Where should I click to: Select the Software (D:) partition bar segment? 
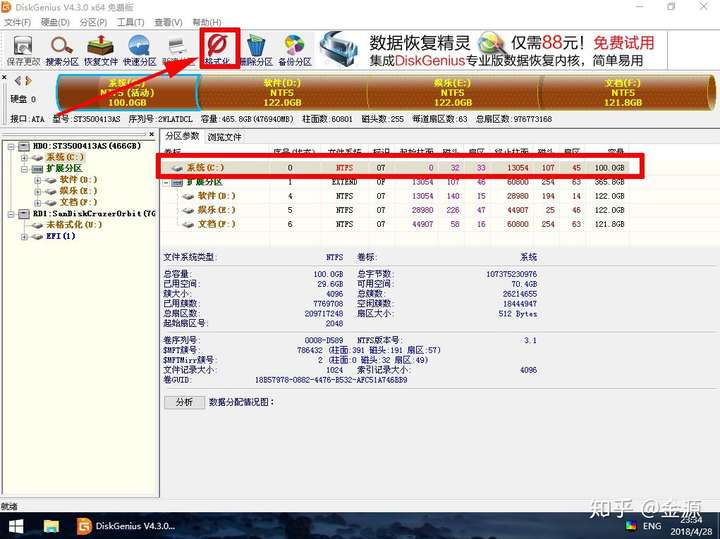282,92
